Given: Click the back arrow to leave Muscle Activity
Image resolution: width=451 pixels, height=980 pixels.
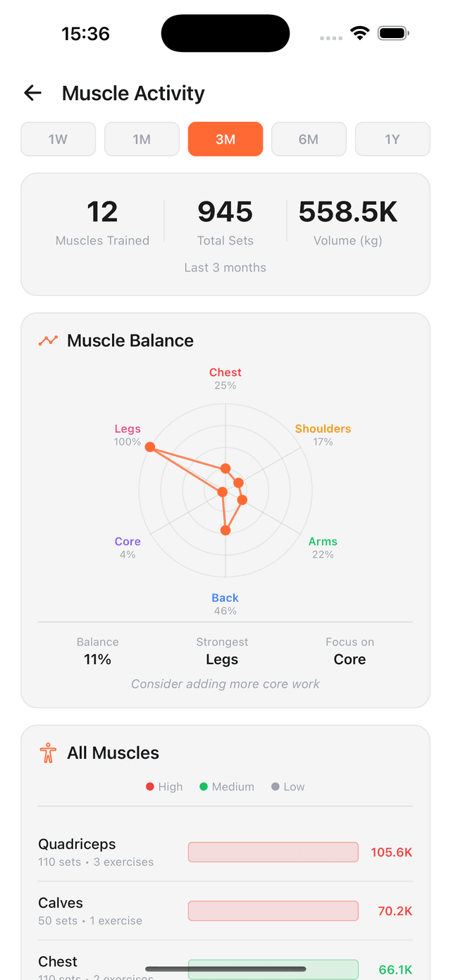Looking at the screenshot, I should click(32, 92).
